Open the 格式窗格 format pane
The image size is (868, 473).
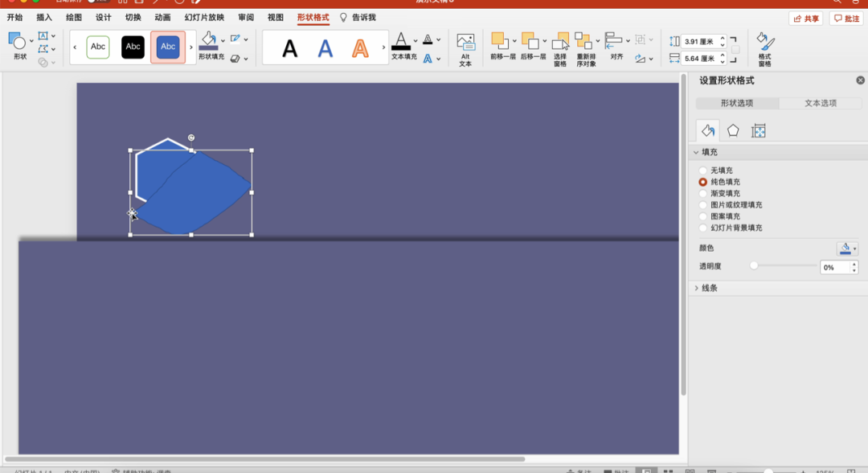(765, 49)
